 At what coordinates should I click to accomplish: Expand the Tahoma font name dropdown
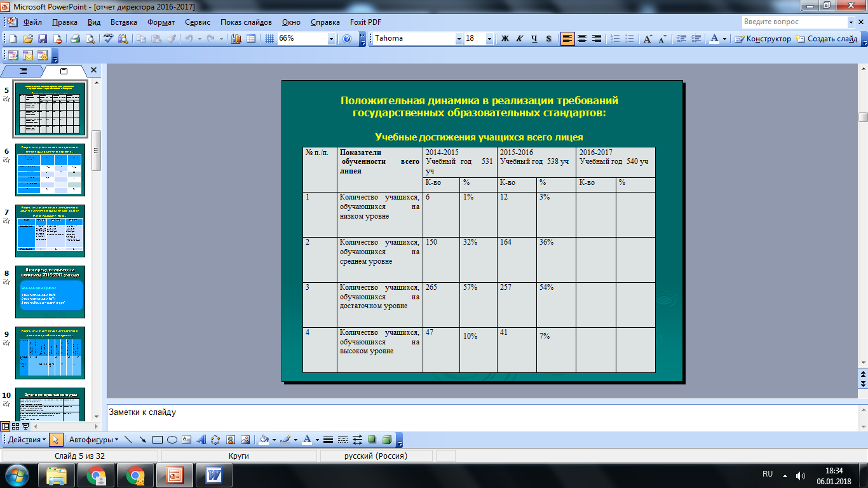click(459, 39)
